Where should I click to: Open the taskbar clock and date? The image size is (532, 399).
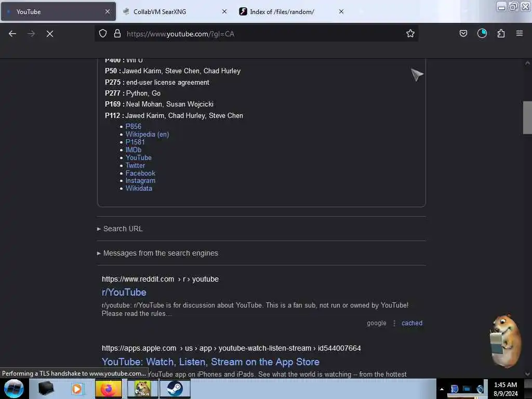pos(506,389)
